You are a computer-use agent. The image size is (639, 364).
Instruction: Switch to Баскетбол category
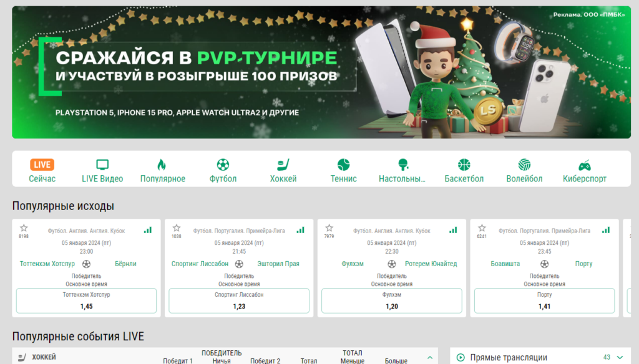point(464,170)
